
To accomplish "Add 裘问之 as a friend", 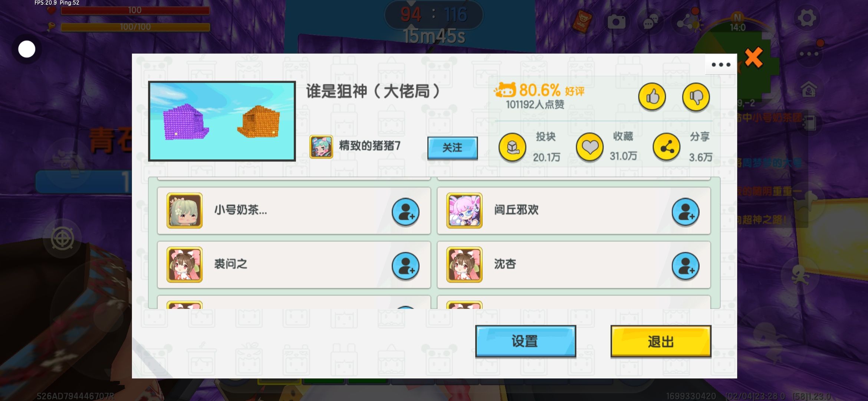I will [x=405, y=266].
